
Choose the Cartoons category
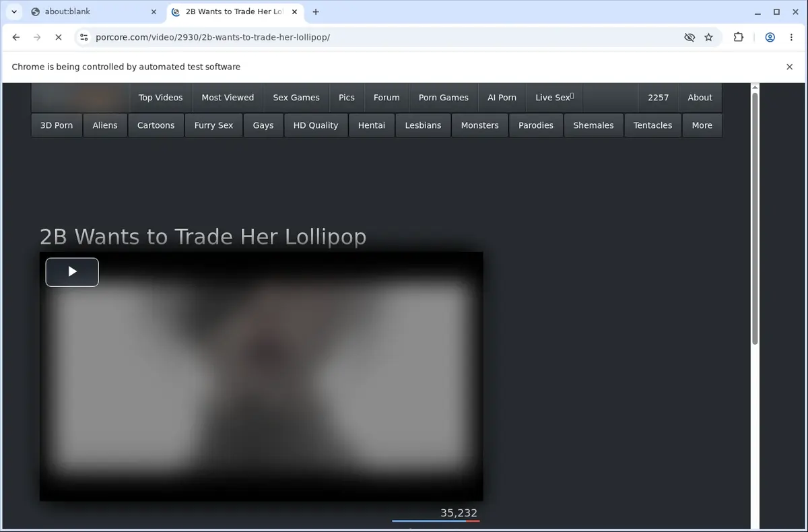coord(156,125)
